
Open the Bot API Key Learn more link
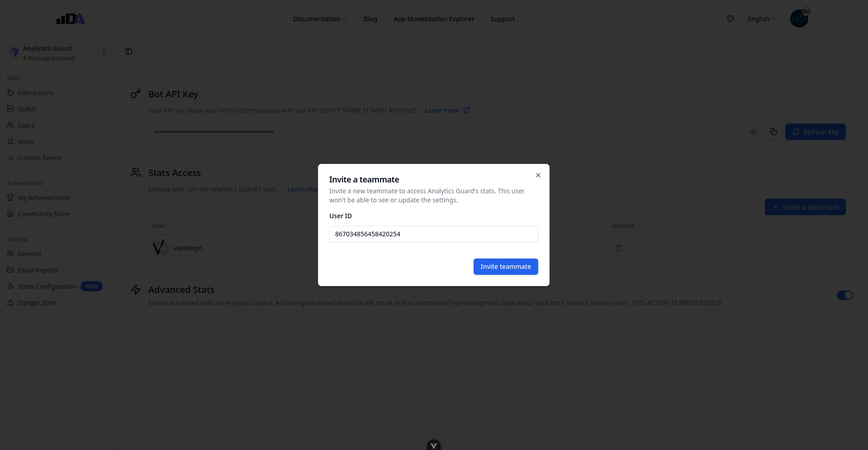(x=447, y=110)
